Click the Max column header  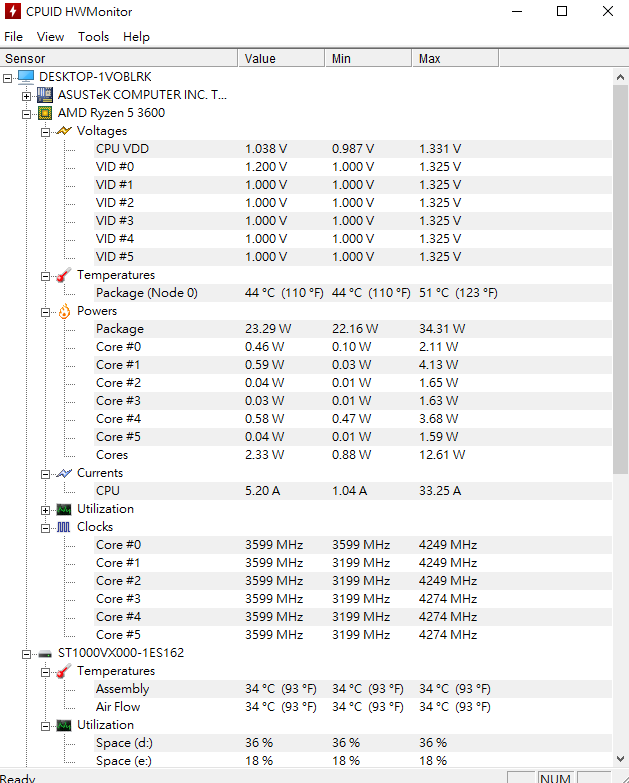pos(455,58)
